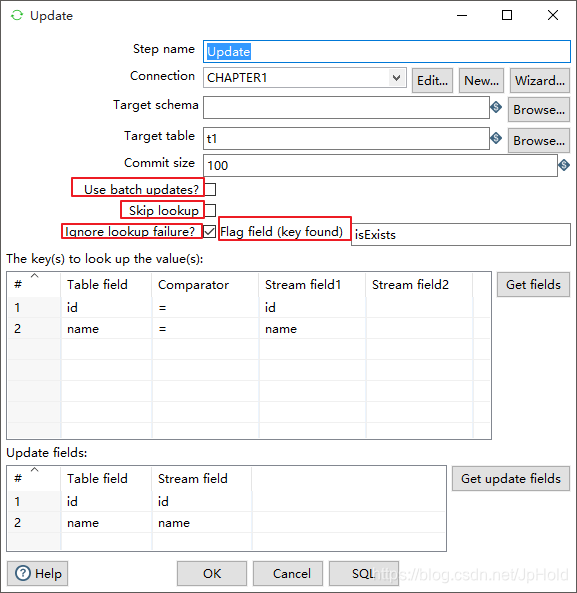
Task: Focus the Step name field
Action: click(x=387, y=51)
